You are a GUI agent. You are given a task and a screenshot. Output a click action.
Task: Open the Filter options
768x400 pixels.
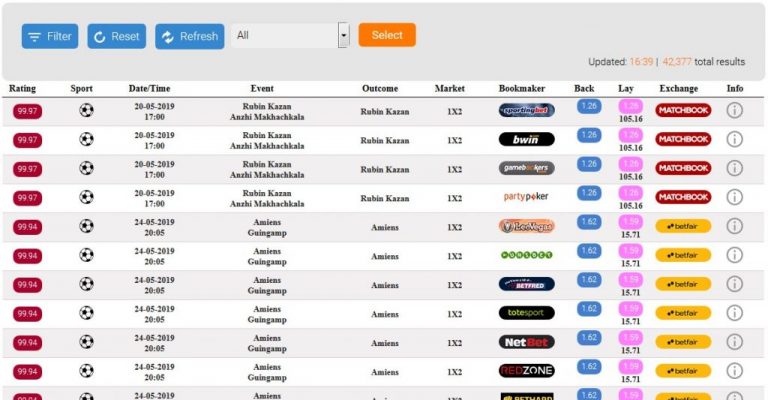point(50,36)
